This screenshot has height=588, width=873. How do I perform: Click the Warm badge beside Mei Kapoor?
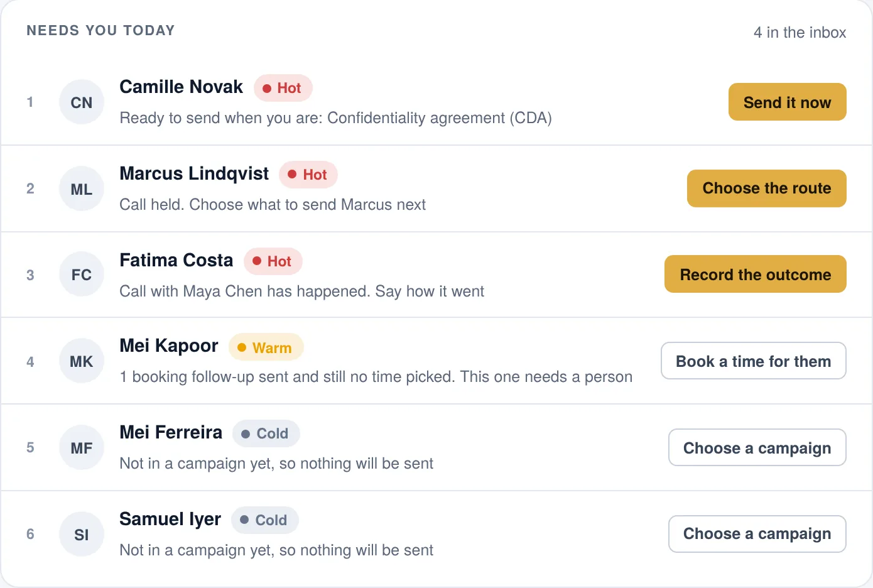click(266, 347)
